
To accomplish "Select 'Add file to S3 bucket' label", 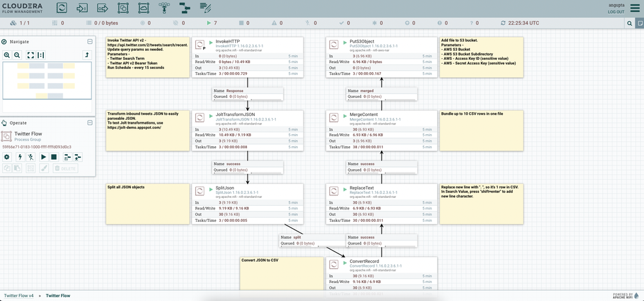I will (482, 57).
